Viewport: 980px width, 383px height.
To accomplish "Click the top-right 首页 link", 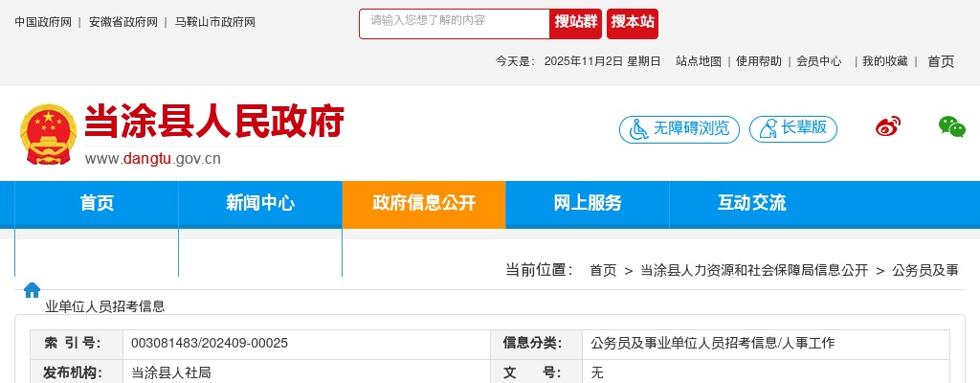I will pos(941,61).
